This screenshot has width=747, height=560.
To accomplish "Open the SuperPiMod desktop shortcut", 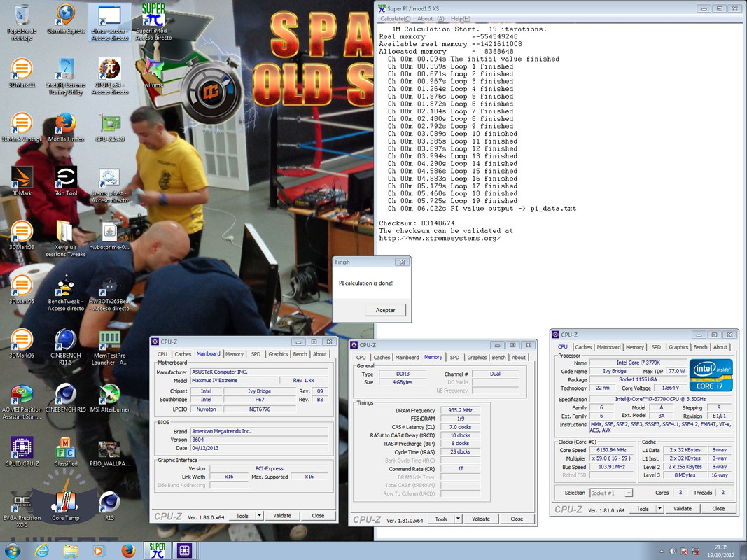I will click(x=153, y=22).
